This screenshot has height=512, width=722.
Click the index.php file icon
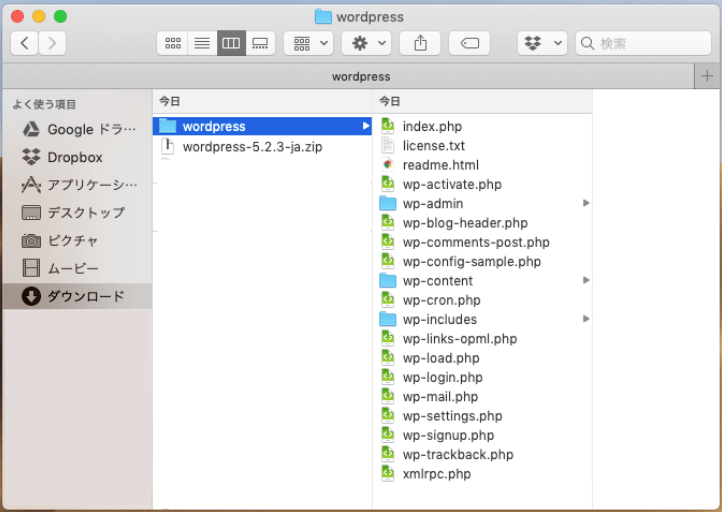388,125
